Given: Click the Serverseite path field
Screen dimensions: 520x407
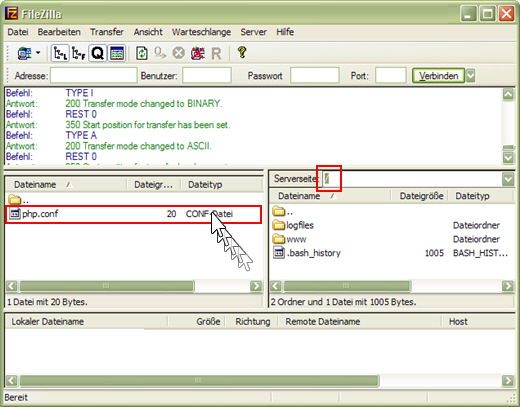Looking at the screenshot, I should coord(412,179).
